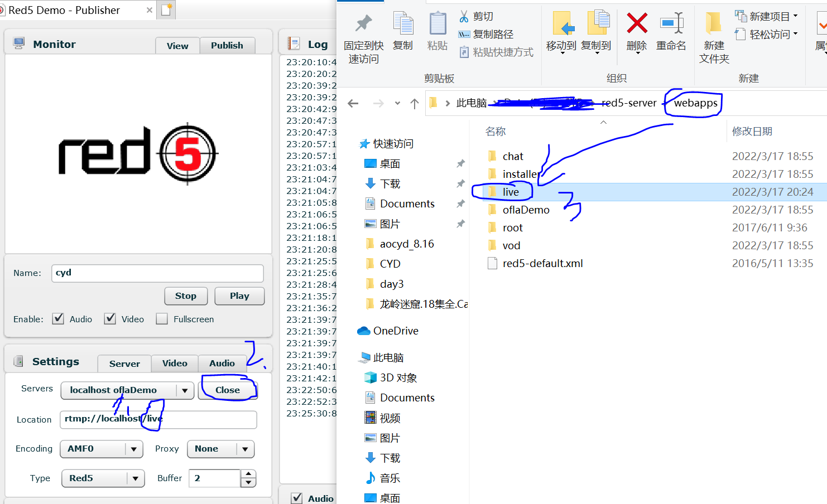
Task: Open the Type Red5 dropdown
Action: click(x=135, y=478)
